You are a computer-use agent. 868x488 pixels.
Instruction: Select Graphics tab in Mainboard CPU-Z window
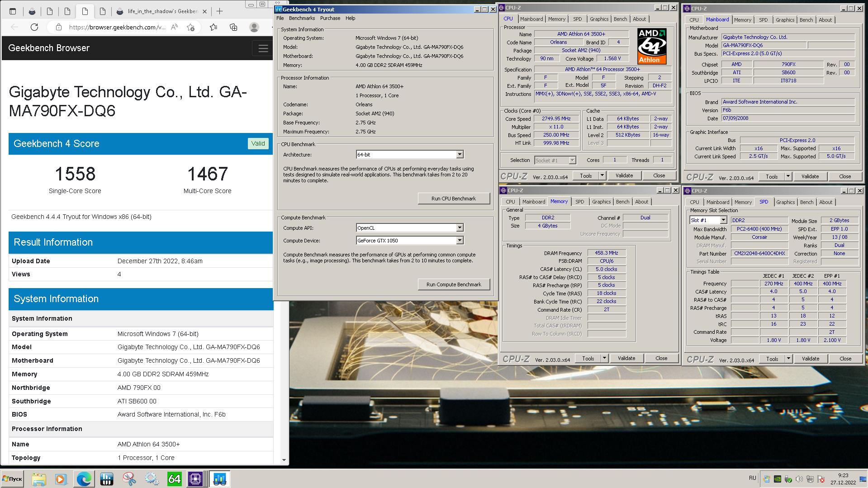pos(785,20)
